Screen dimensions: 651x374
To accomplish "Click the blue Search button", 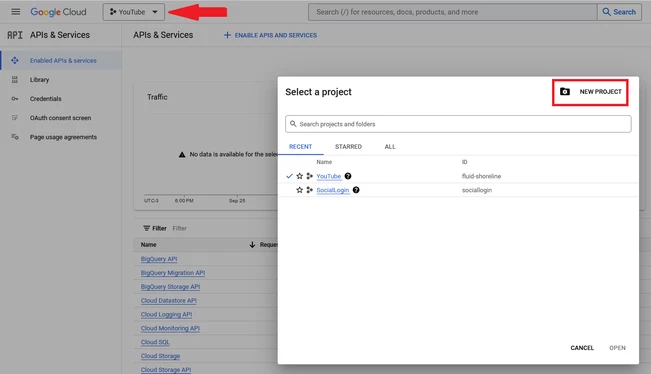I will [619, 12].
